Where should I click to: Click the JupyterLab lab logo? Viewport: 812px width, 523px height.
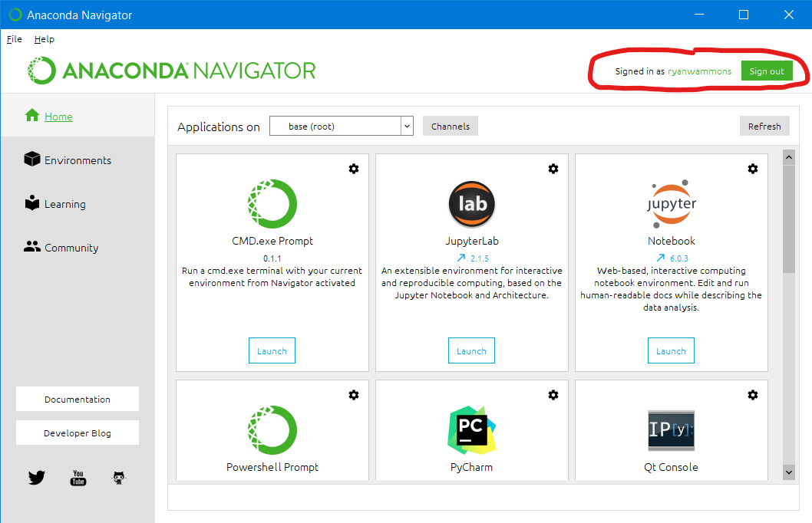(x=472, y=204)
